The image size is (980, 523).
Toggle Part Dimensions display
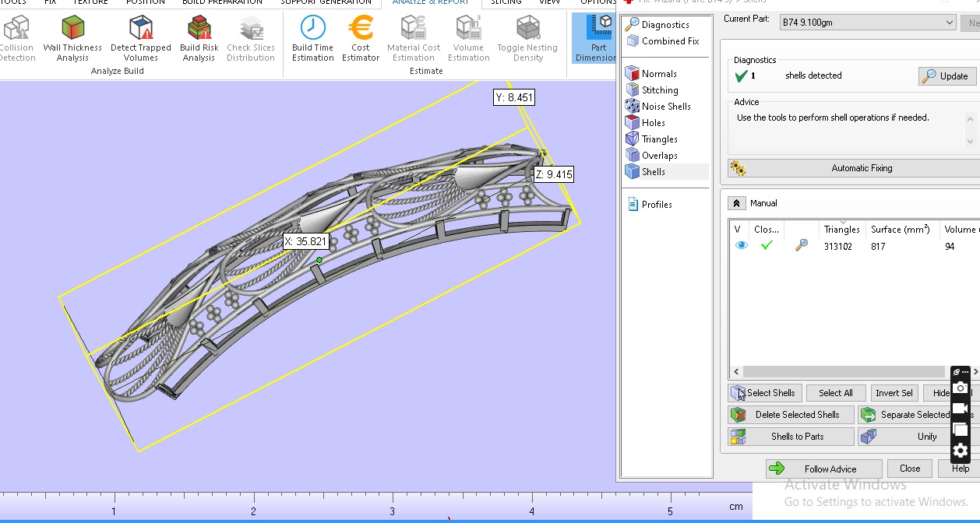pyautogui.click(x=596, y=39)
